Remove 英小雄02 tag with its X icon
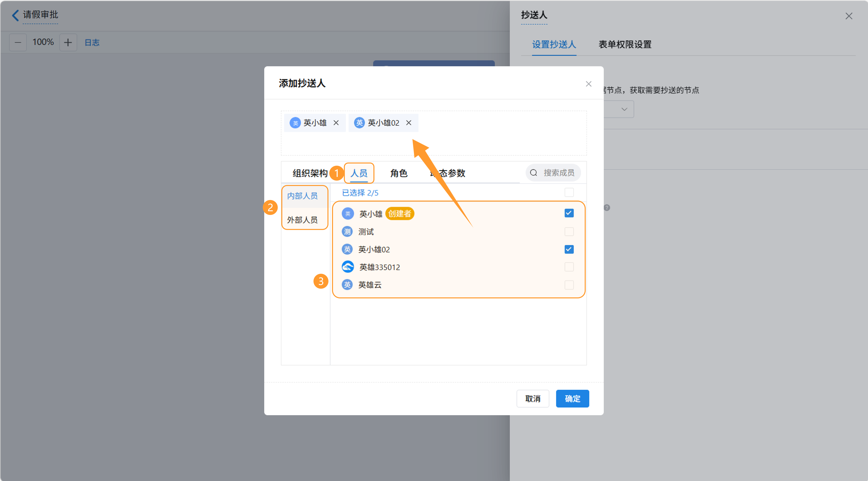The height and width of the screenshot is (481, 868). pos(408,123)
